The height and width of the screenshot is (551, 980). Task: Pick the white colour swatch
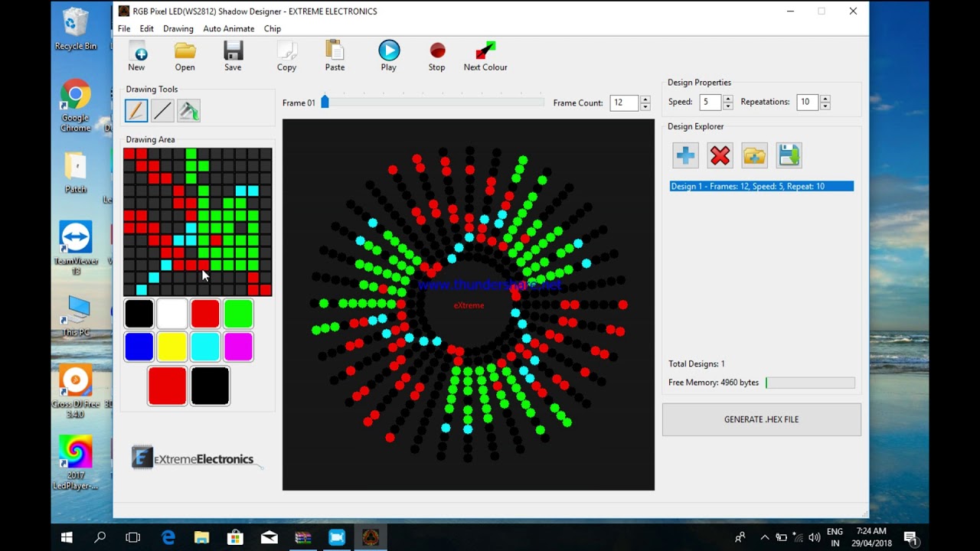click(x=172, y=314)
